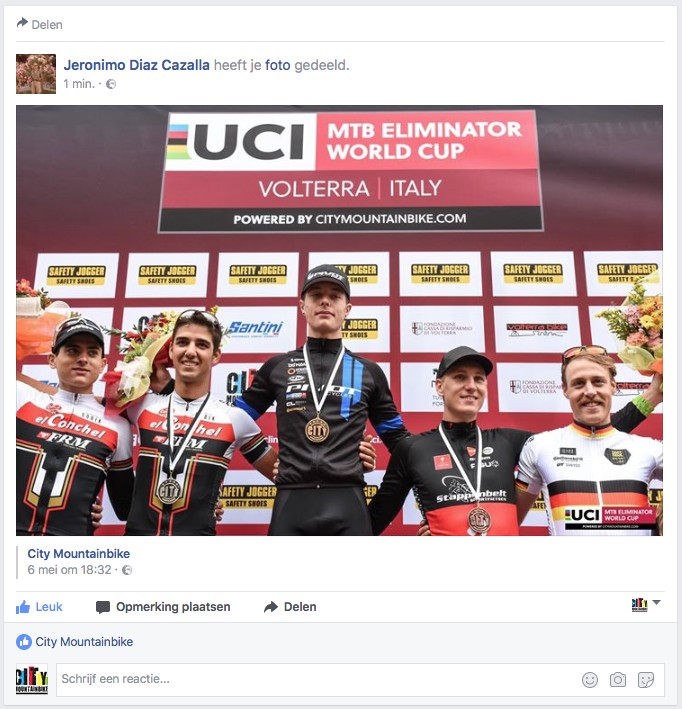Click blue like badge beside City Mountainbike
Viewport: 682px width, 709px height.
24,642
